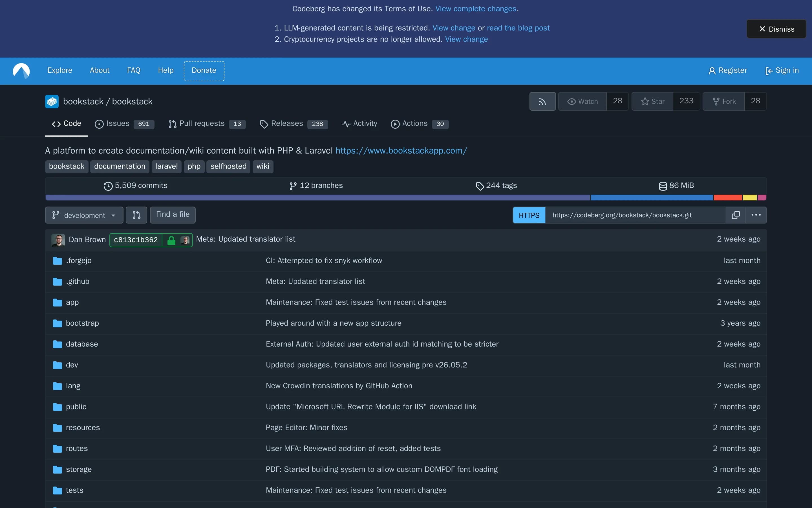
Task: Click the compare branches icon button
Action: coord(136,215)
